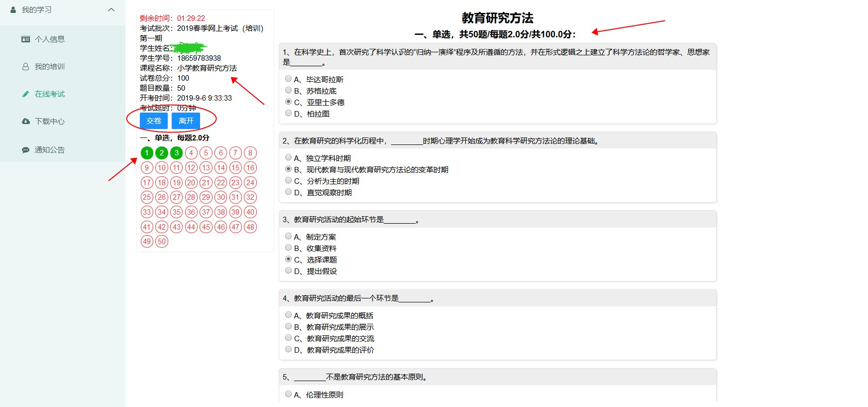Jump to question 45 circle

point(206,227)
